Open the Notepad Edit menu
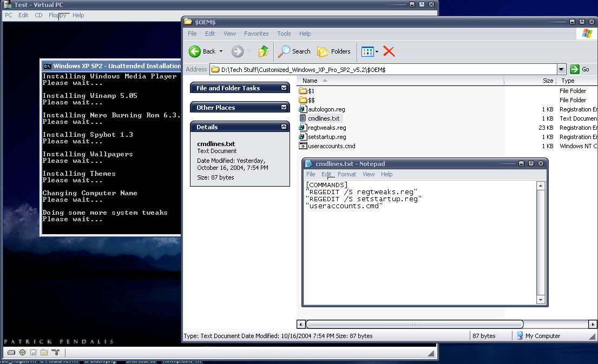The image size is (598, 364). [x=326, y=174]
